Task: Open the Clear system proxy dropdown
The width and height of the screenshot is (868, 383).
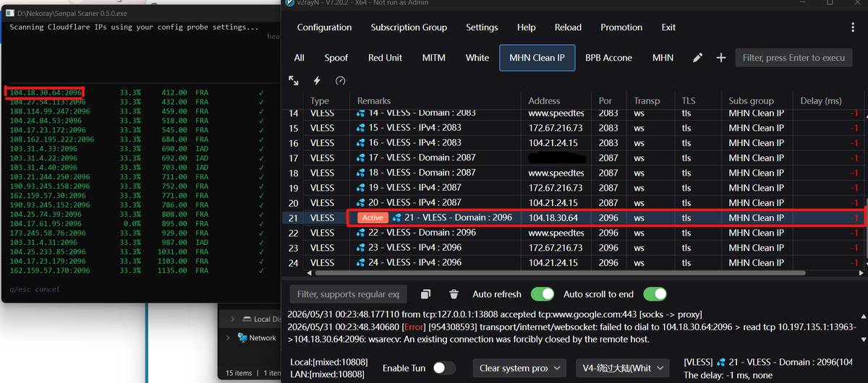Action: coord(519,368)
